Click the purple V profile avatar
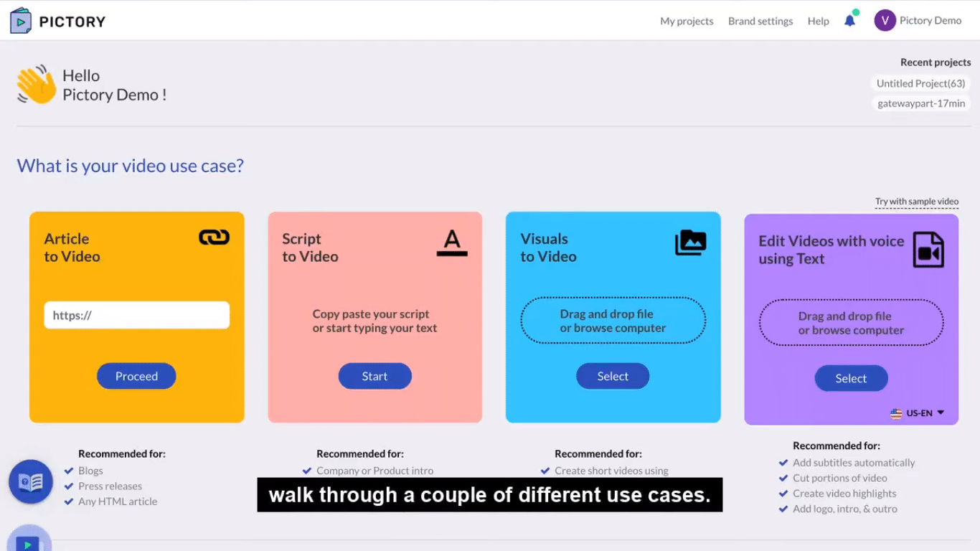 tap(885, 21)
